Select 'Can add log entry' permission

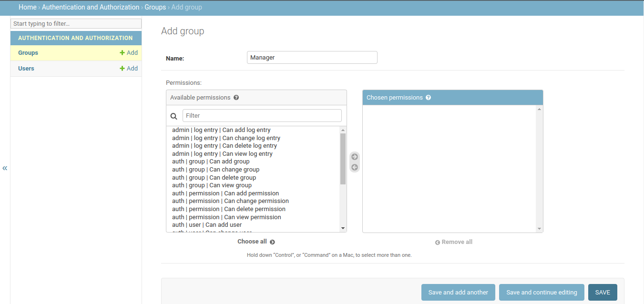pyautogui.click(x=221, y=130)
